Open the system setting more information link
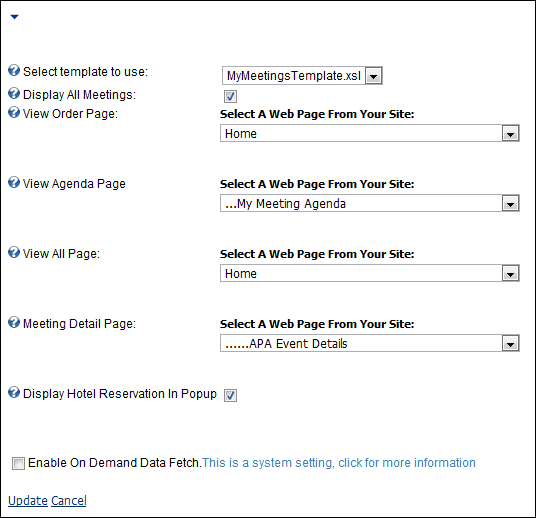Viewport: 536px width, 518px height. coord(339,463)
